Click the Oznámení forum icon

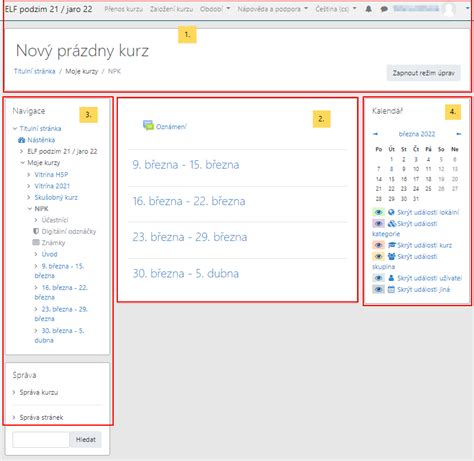pyautogui.click(x=148, y=125)
